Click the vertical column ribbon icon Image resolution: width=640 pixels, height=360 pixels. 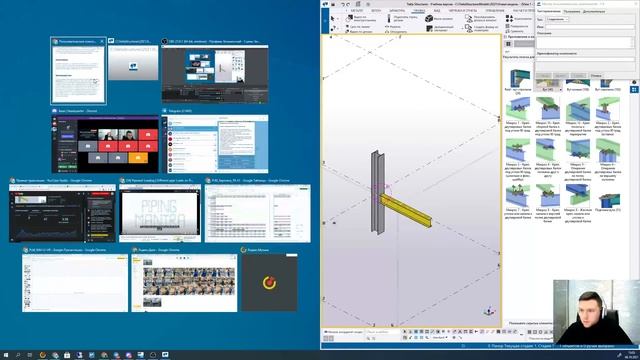click(x=389, y=18)
